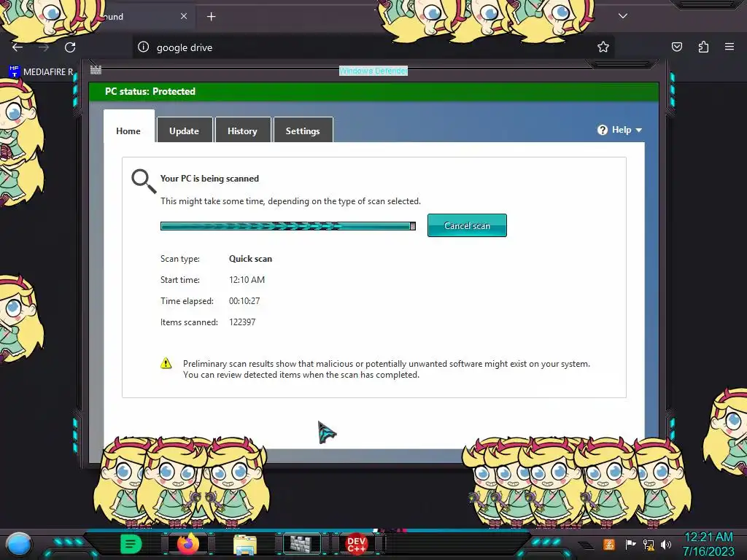Open the Pocket save icon
Viewport: 747px width, 560px height.
tap(677, 47)
